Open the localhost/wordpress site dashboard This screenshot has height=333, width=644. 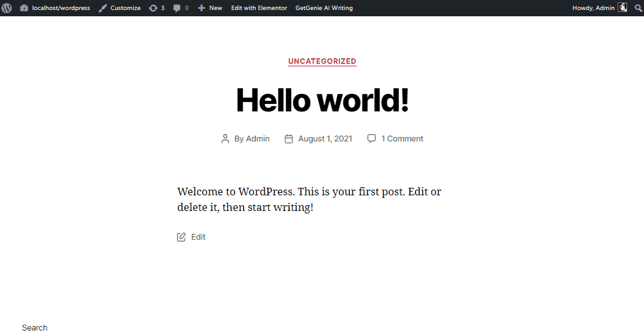(55, 8)
